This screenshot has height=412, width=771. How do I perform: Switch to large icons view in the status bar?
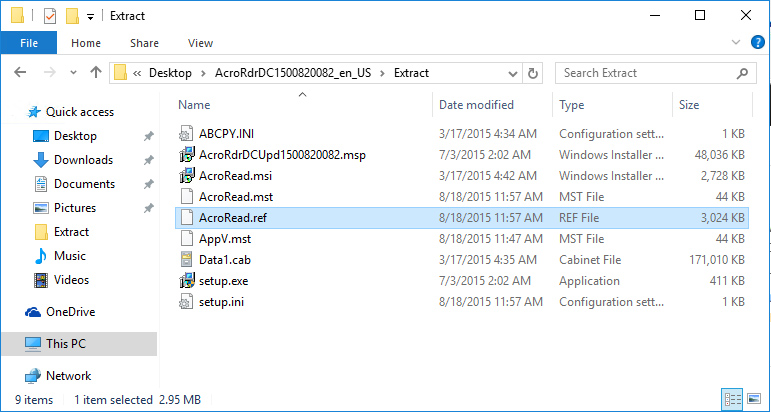[754, 400]
